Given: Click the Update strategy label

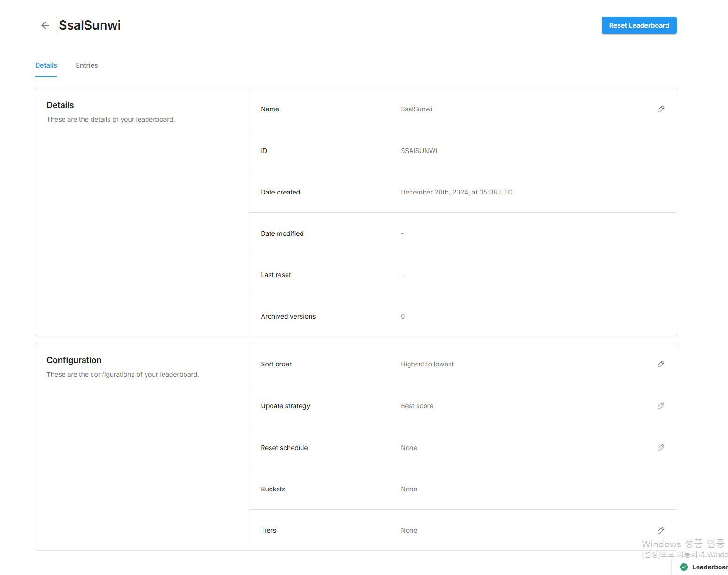Looking at the screenshot, I should [x=285, y=406].
